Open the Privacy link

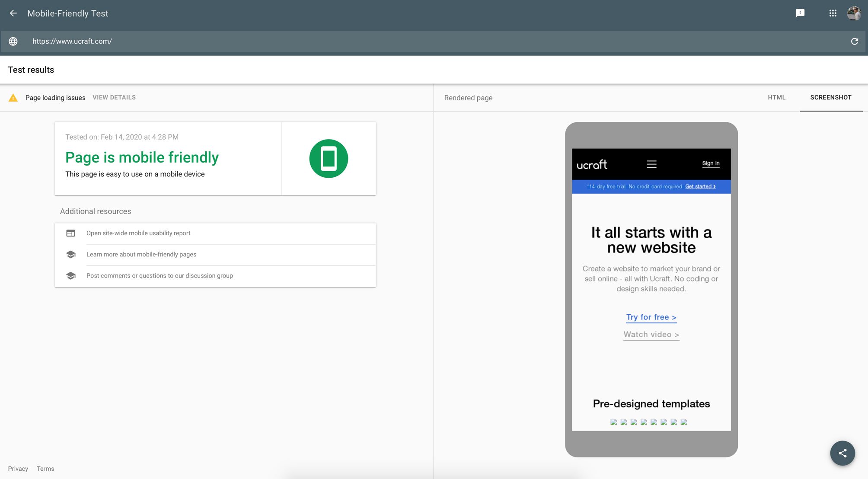(18, 469)
